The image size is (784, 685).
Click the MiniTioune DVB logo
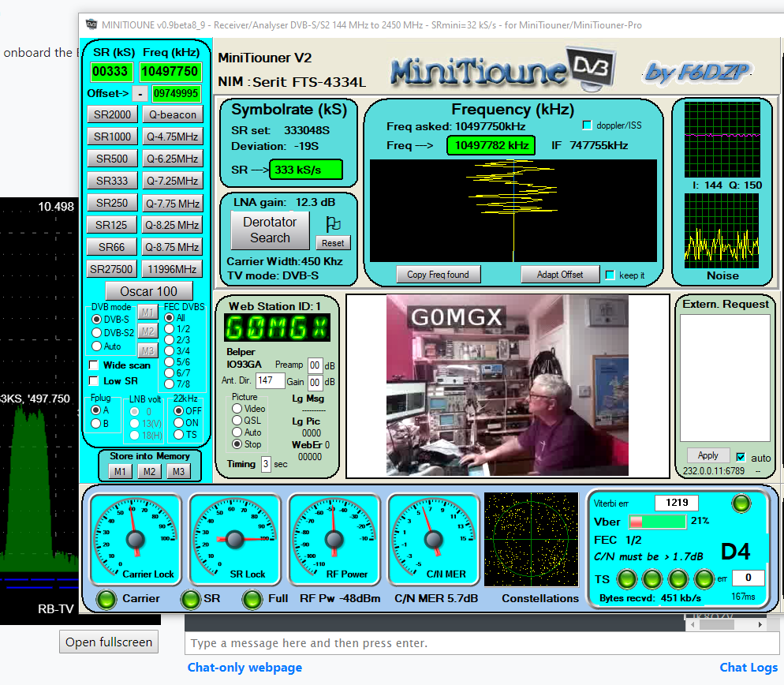pyautogui.click(x=502, y=69)
